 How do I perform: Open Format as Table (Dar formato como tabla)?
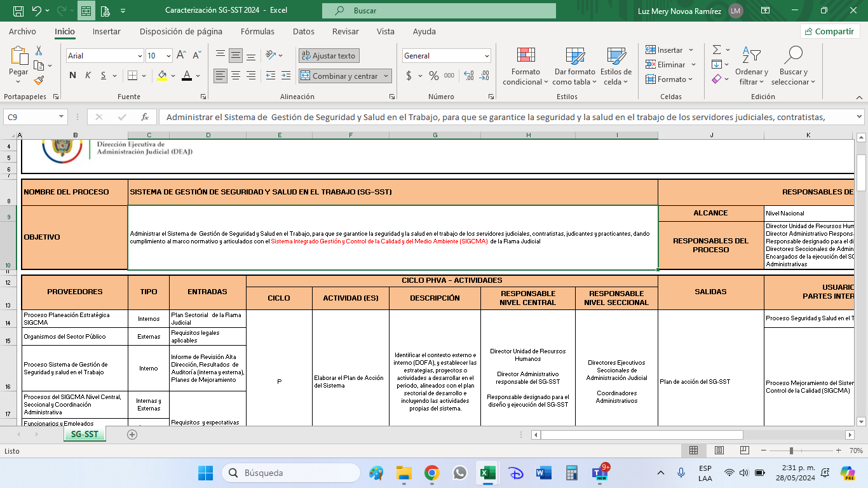[574, 66]
